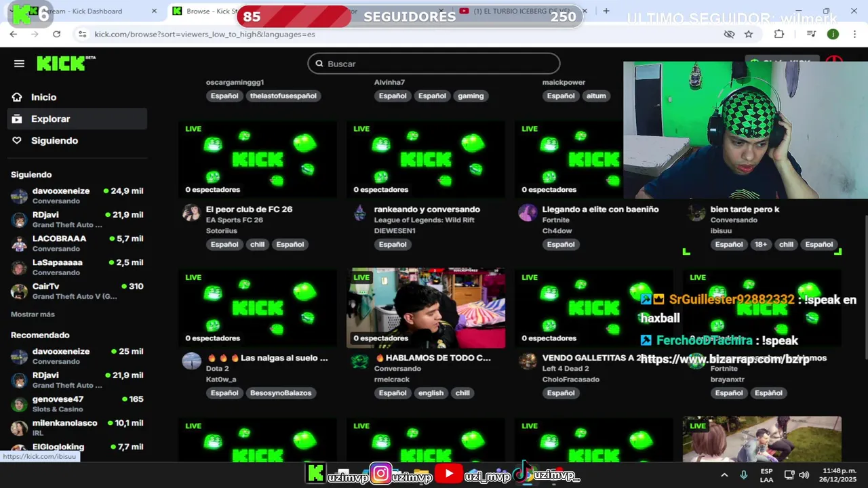Select the altum tag under maickpower
The width and height of the screenshot is (868, 488).
pyautogui.click(x=596, y=96)
